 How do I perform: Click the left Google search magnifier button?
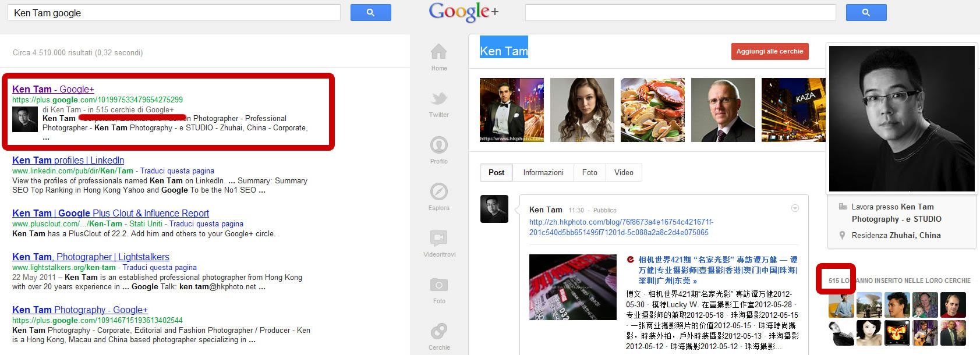click(x=370, y=12)
